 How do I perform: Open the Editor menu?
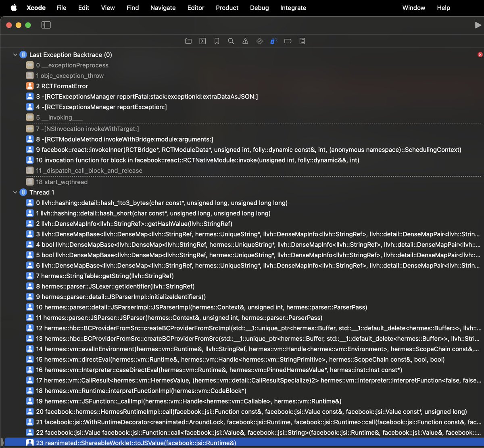click(x=196, y=8)
